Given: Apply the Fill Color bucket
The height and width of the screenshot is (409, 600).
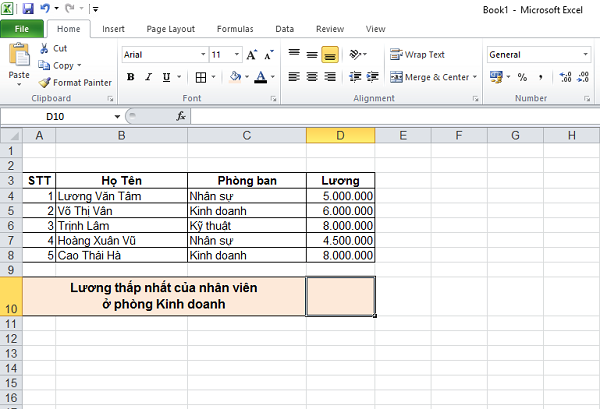Looking at the screenshot, I should coord(235,77).
